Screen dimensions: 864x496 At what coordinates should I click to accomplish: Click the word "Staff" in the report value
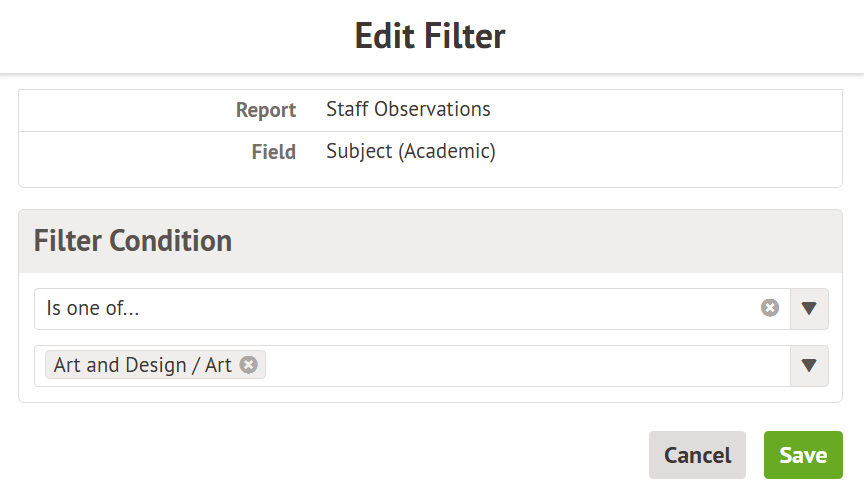tap(346, 109)
